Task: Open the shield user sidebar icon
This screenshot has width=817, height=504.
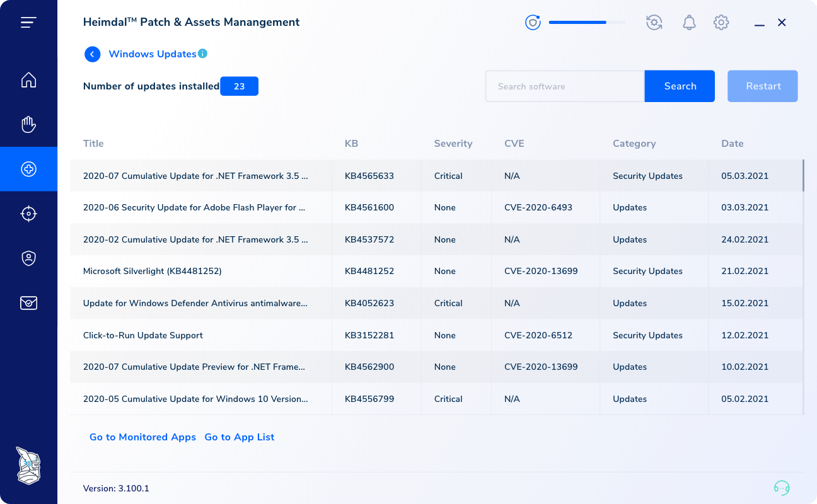Action: pos(28,258)
